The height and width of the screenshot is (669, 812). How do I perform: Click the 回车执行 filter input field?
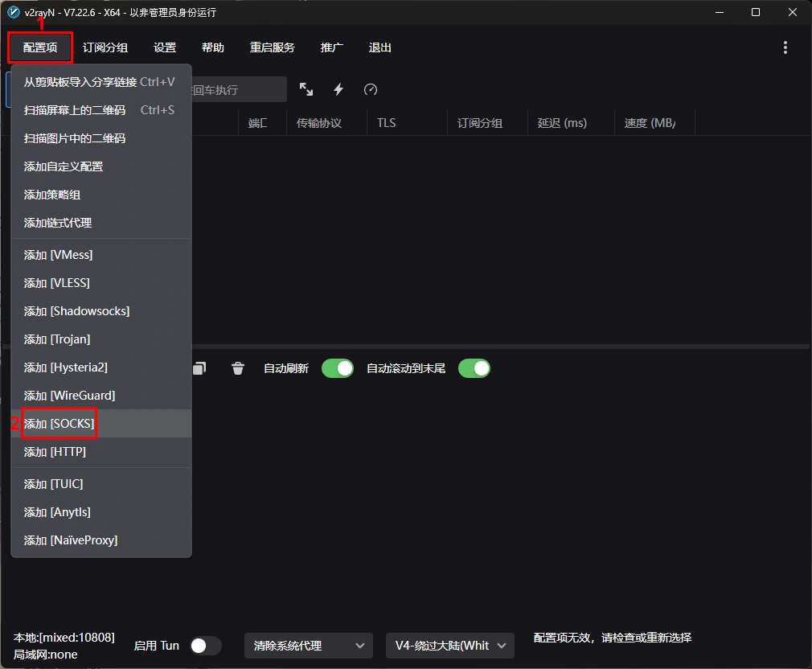[x=239, y=89]
